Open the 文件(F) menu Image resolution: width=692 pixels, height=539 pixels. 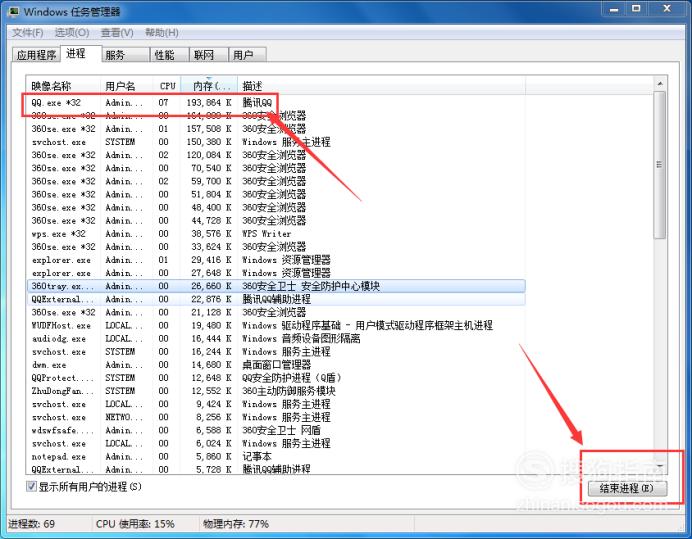(27, 32)
